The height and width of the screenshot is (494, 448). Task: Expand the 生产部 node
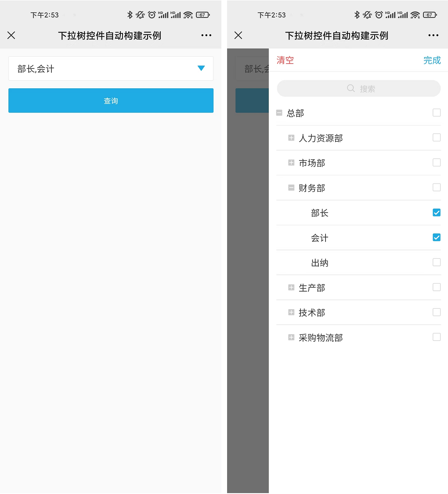(x=291, y=287)
